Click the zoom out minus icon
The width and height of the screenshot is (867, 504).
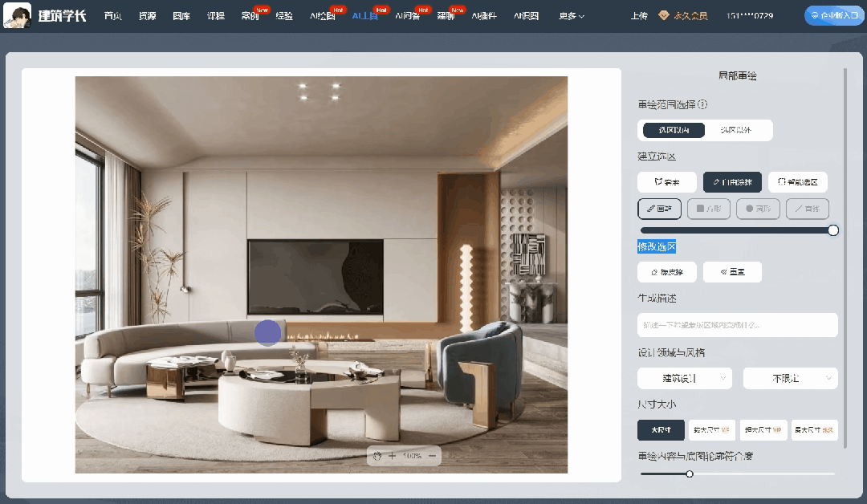tap(433, 456)
